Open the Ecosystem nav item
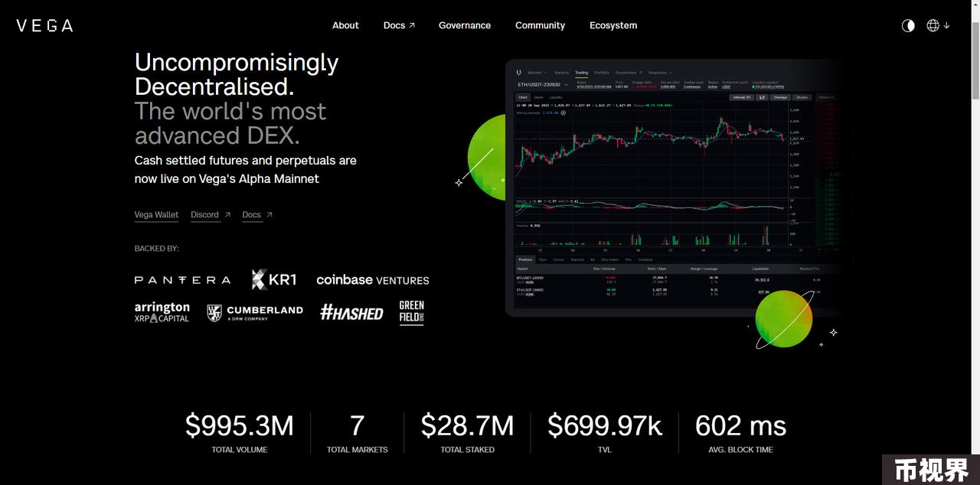 point(613,25)
